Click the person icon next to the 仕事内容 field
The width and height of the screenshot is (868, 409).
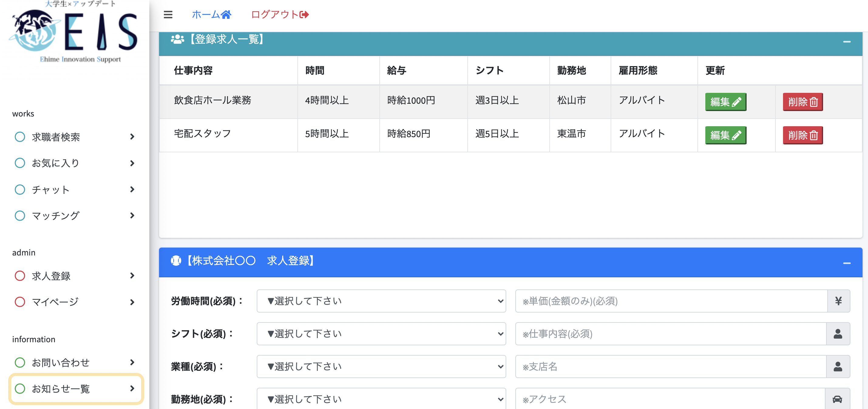(838, 334)
